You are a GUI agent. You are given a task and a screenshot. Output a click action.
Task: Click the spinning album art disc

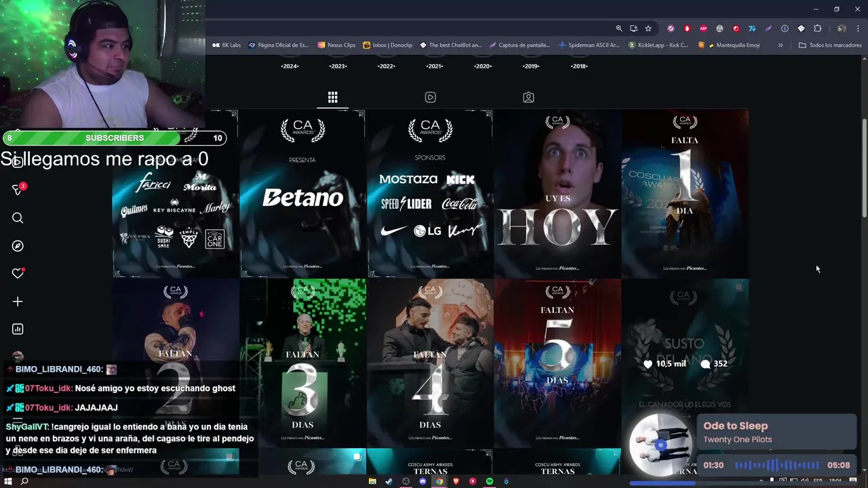pyautogui.click(x=660, y=445)
